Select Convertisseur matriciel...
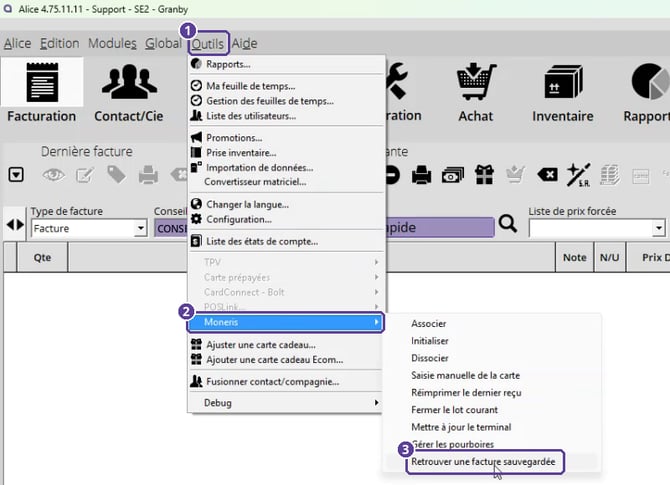The image size is (670, 485). (x=285, y=182)
